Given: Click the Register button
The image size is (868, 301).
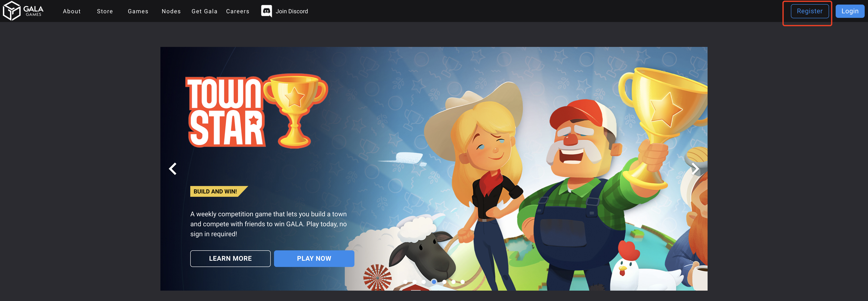Looking at the screenshot, I should 810,11.
